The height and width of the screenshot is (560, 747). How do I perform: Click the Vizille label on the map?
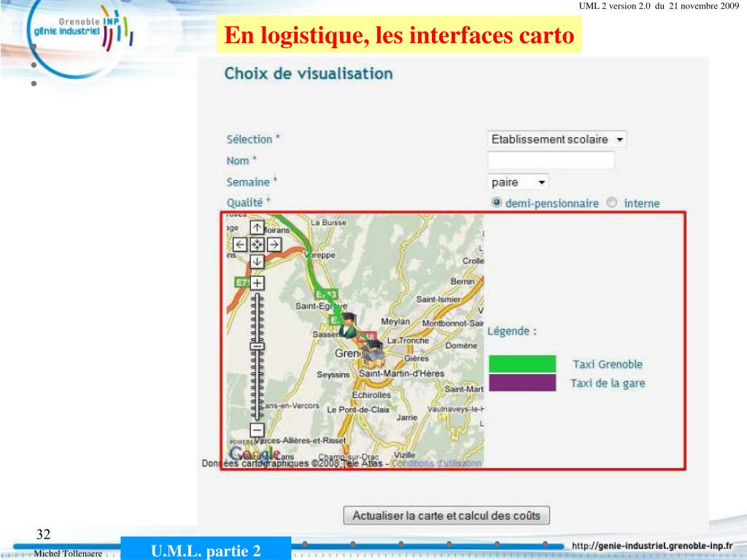pos(404,455)
